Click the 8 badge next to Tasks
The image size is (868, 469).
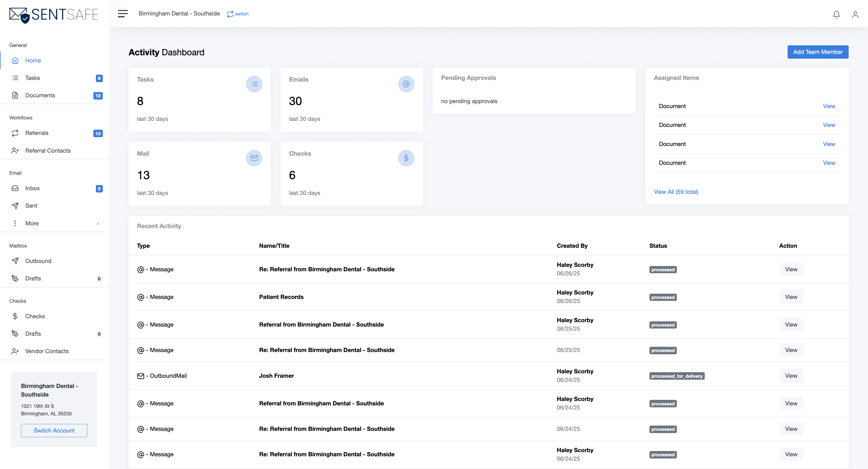(99, 78)
